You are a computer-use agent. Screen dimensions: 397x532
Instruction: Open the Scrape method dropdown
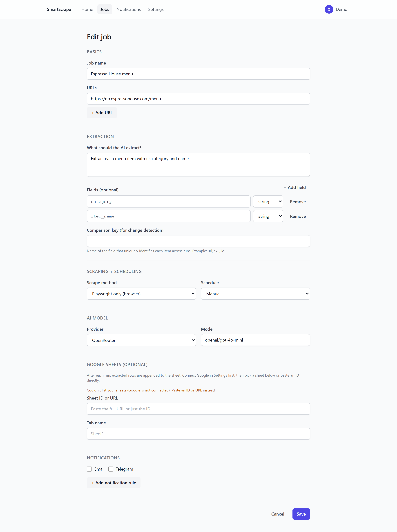pos(141,294)
